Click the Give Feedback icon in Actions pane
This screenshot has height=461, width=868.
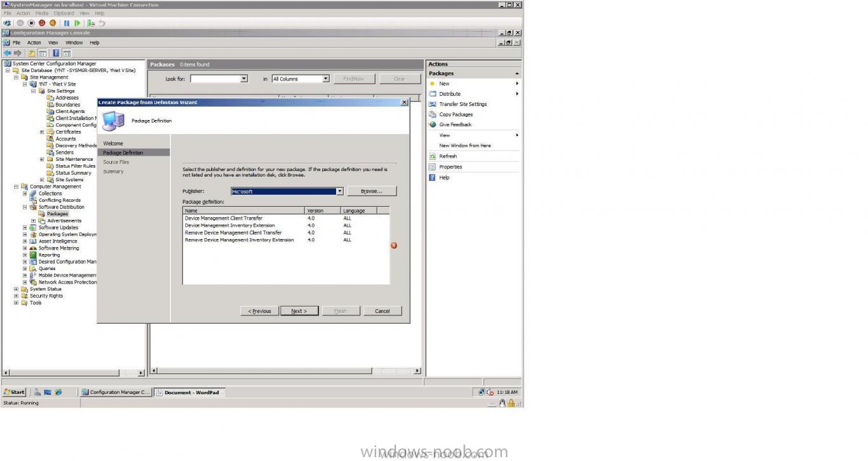(433, 124)
